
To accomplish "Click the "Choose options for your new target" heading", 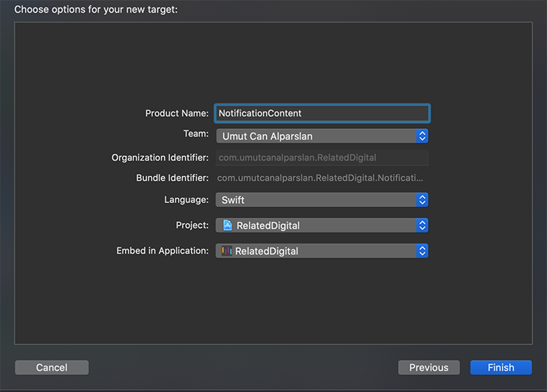I will click(96, 10).
